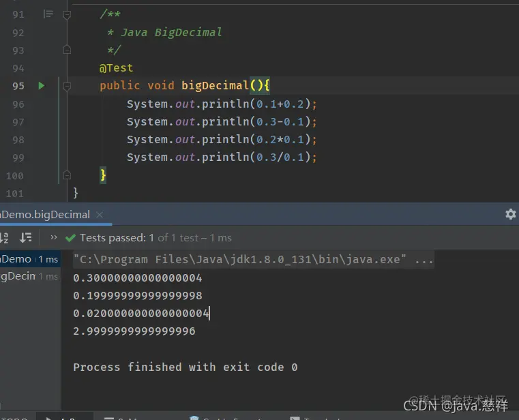This screenshot has width=519, height=420.
Task: Click the @Test annotation
Action: pyautogui.click(x=116, y=68)
